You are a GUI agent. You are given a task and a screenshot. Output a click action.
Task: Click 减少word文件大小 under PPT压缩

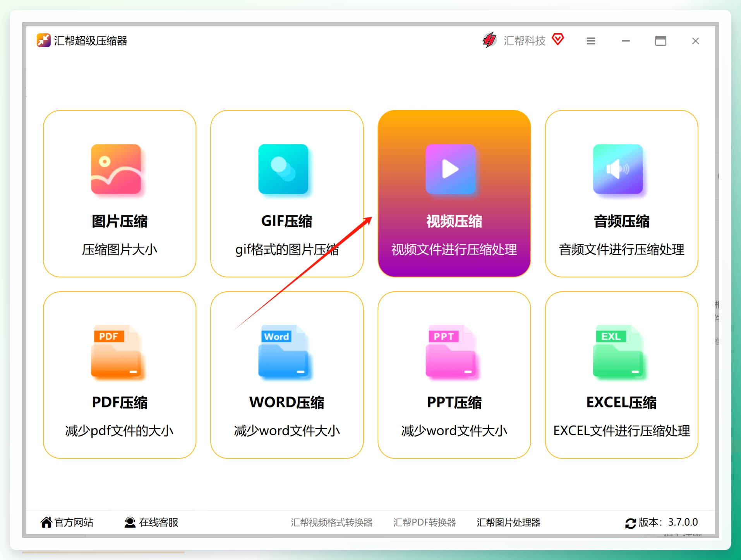tap(454, 431)
